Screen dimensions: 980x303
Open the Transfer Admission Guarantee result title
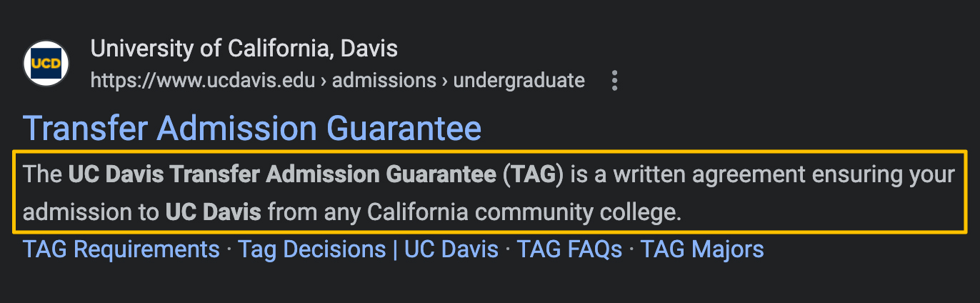[x=252, y=129]
